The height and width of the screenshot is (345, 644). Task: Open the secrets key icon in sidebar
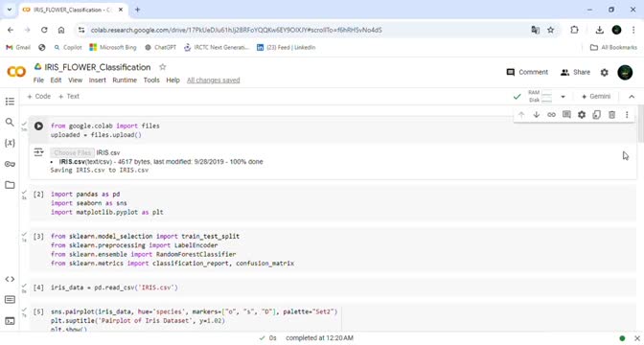click(x=10, y=164)
